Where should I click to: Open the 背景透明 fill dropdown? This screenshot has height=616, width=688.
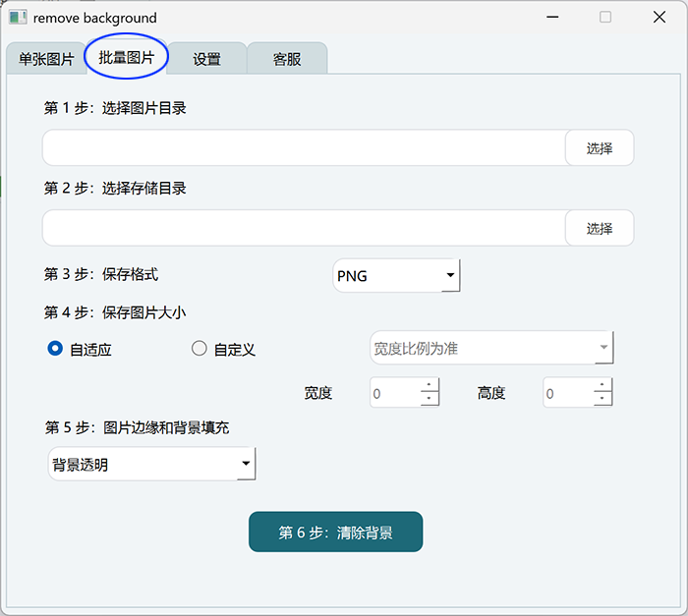[x=151, y=464]
